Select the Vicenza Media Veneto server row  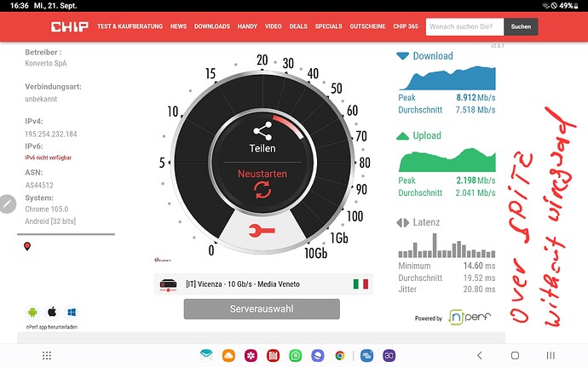[262, 284]
